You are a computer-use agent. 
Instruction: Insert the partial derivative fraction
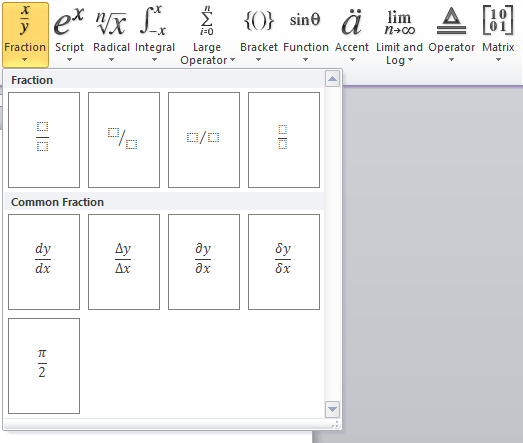[x=204, y=262]
